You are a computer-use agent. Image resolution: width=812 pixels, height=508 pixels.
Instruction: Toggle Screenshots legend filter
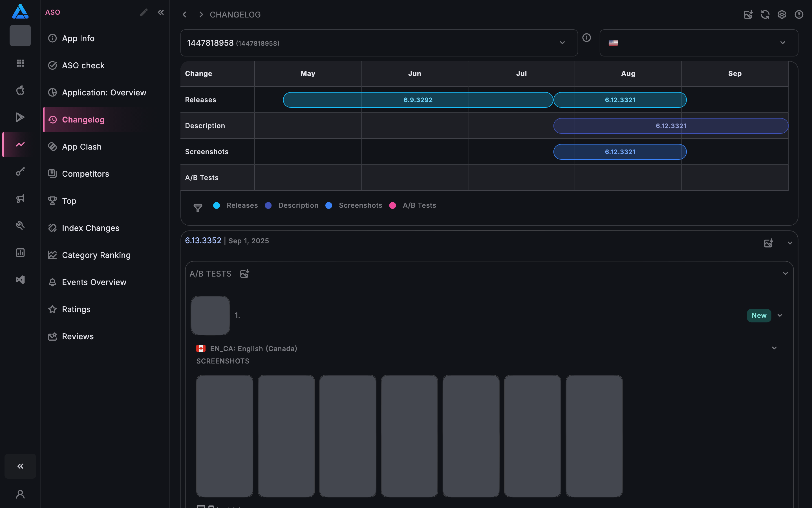coord(354,205)
